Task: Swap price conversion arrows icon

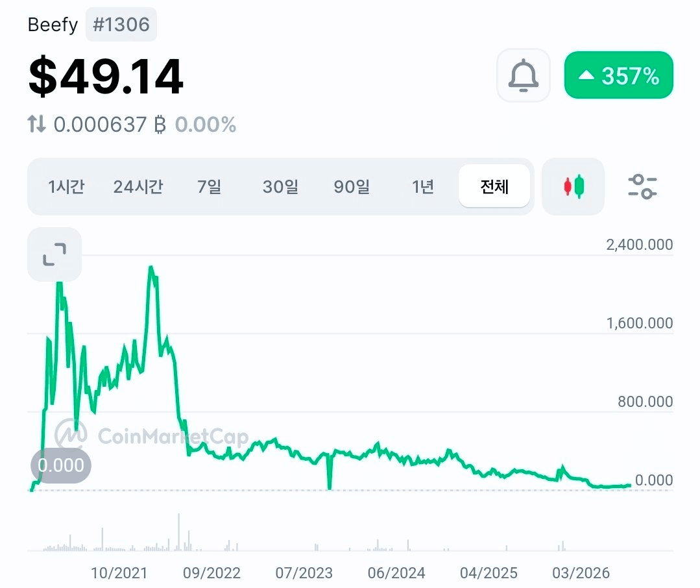Action: 36,124
